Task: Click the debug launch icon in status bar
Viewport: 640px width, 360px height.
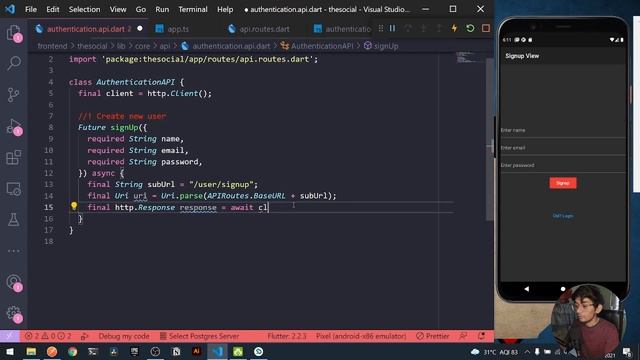Action: coord(84,336)
